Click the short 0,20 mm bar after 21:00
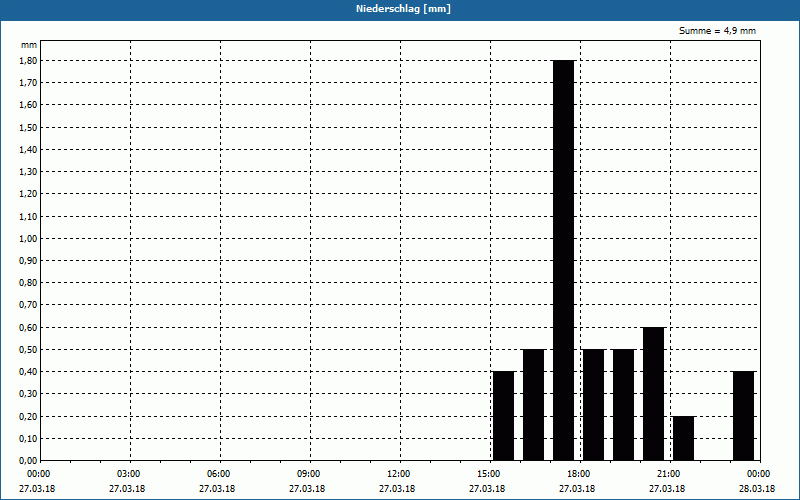The width and height of the screenshot is (800, 500). click(x=684, y=438)
